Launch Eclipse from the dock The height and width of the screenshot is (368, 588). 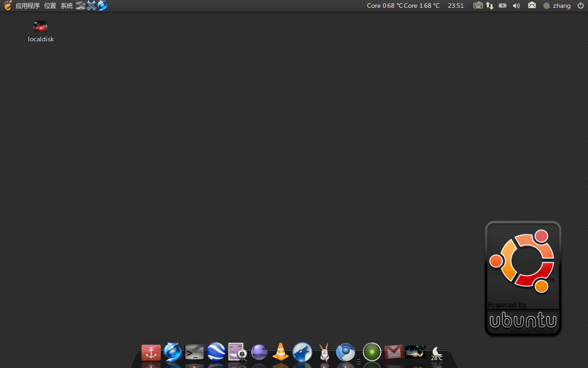tap(259, 352)
